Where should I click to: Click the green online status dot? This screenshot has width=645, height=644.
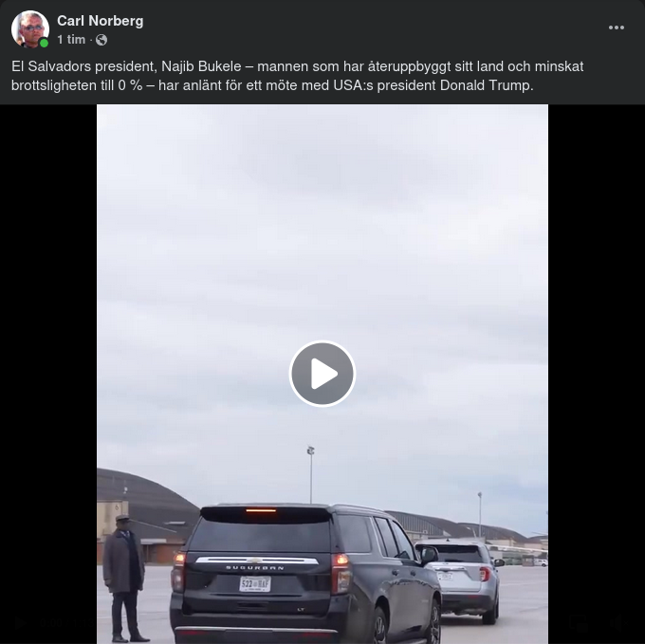point(44,43)
